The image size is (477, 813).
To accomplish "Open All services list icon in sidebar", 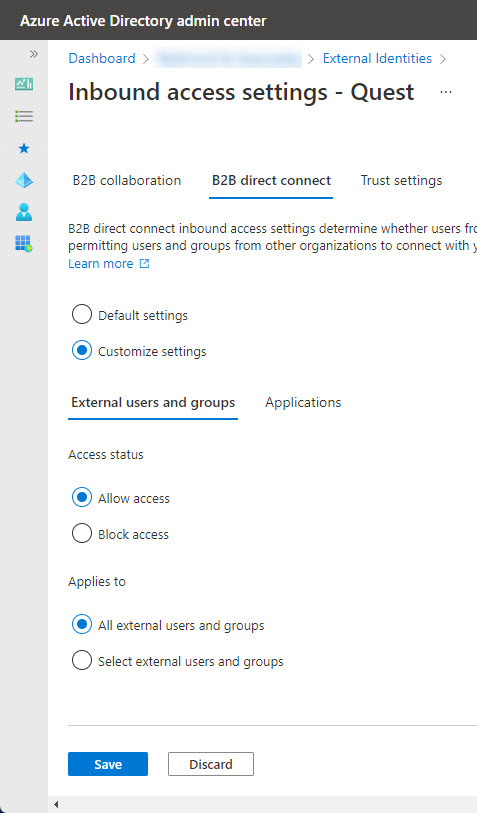I will point(24,116).
